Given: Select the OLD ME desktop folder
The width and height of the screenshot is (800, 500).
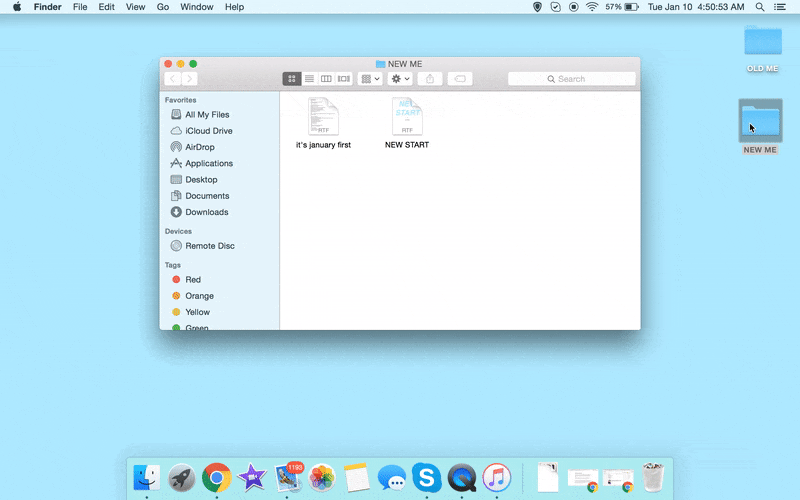Looking at the screenshot, I should pos(763,48).
